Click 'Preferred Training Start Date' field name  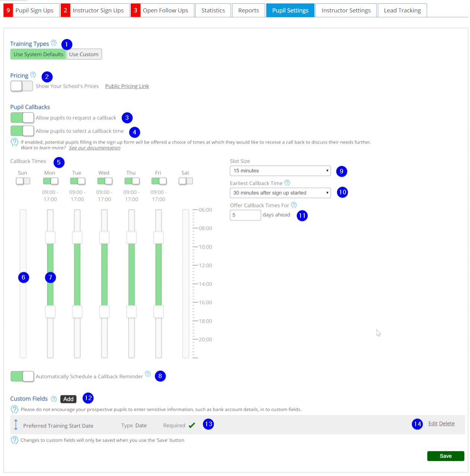pos(58,426)
